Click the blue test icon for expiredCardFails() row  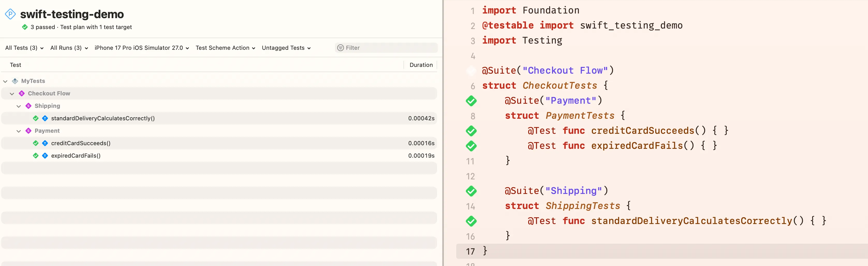click(45, 156)
